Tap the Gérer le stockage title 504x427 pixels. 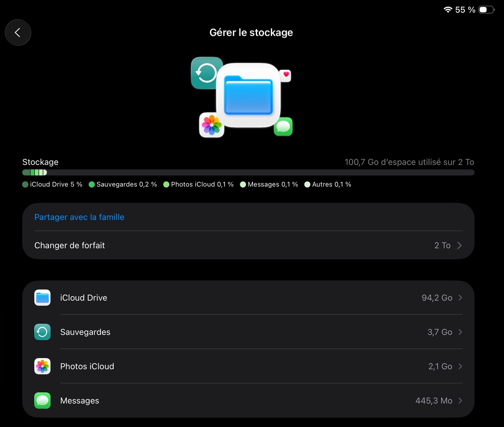[x=251, y=32]
